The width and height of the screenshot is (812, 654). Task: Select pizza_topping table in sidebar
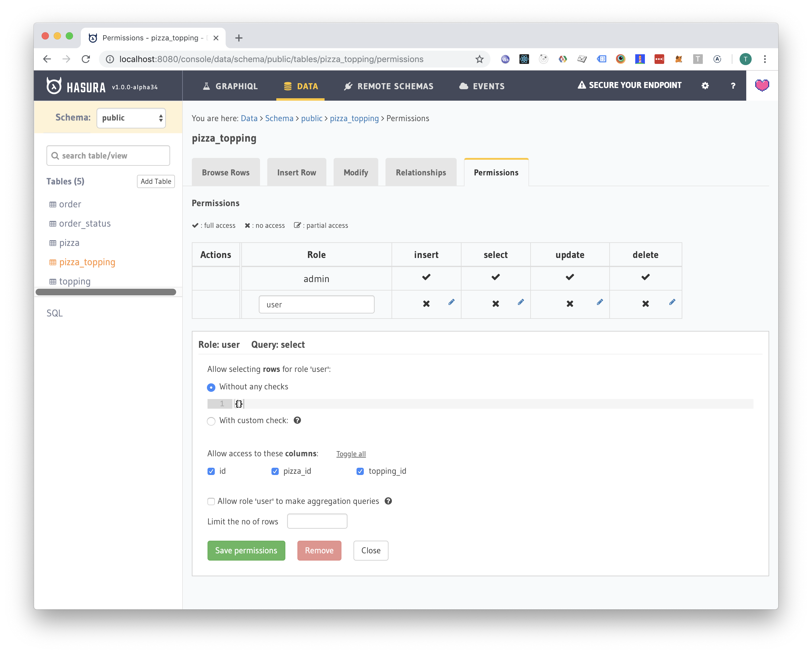87,262
